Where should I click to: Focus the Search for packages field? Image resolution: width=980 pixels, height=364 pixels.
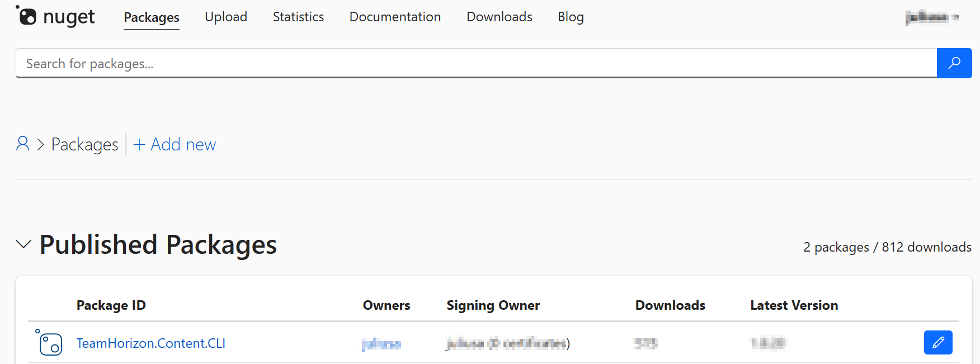pyautogui.click(x=476, y=63)
